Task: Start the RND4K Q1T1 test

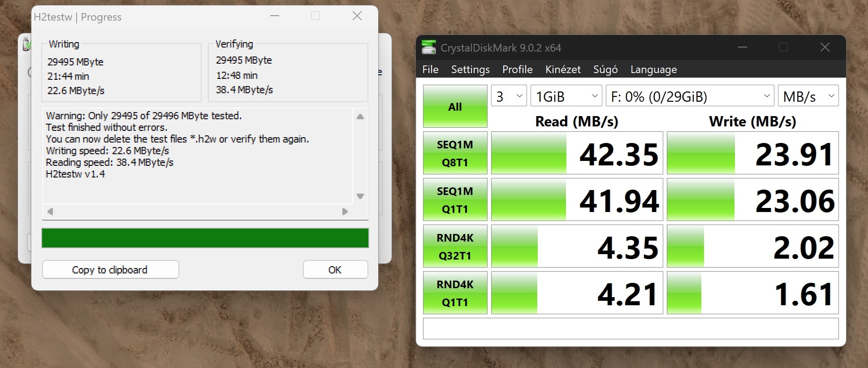Action: click(x=455, y=293)
